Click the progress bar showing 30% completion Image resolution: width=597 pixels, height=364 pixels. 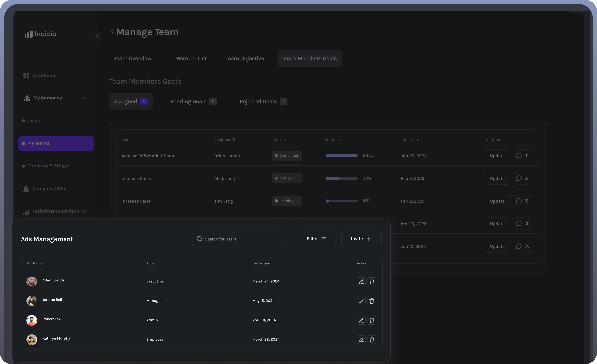(x=342, y=178)
